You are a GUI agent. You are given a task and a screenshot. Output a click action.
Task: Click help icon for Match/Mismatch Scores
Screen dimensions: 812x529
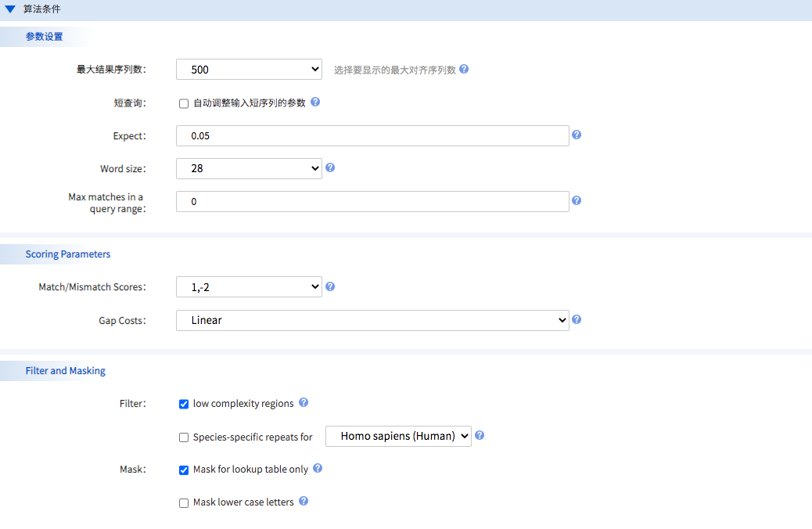click(x=330, y=286)
